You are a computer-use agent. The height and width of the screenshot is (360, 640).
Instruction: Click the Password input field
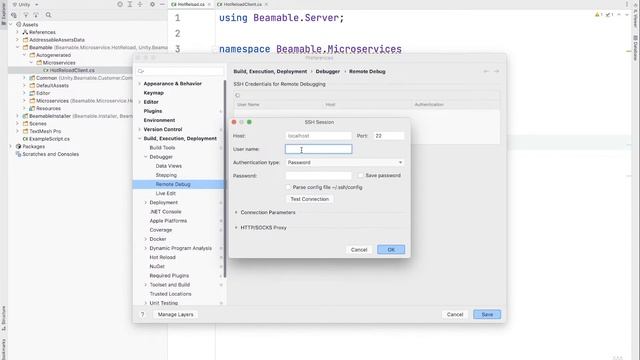(318, 176)
